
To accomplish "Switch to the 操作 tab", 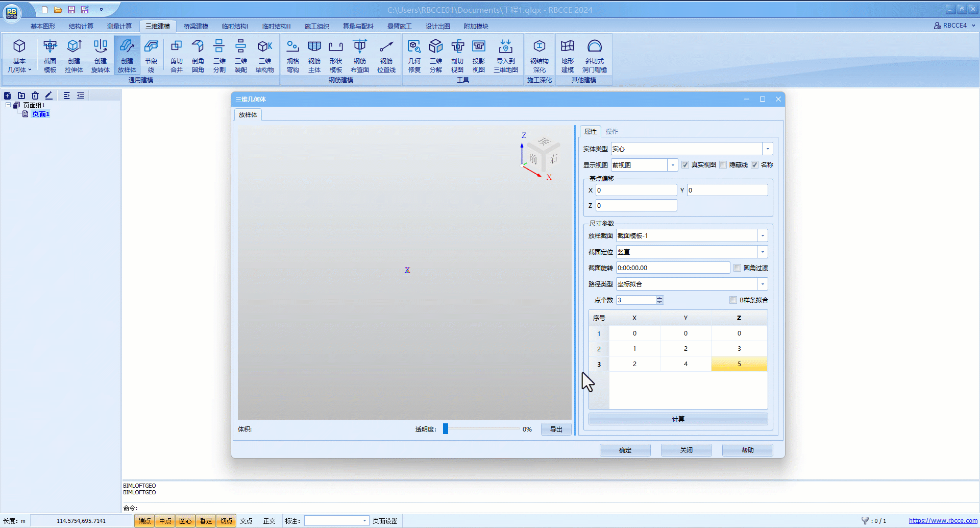I will [x=611, y=132].
